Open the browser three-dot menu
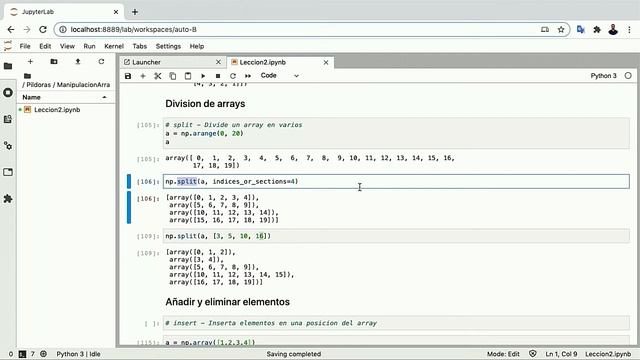The image size is (640, 360). (629, 29)
